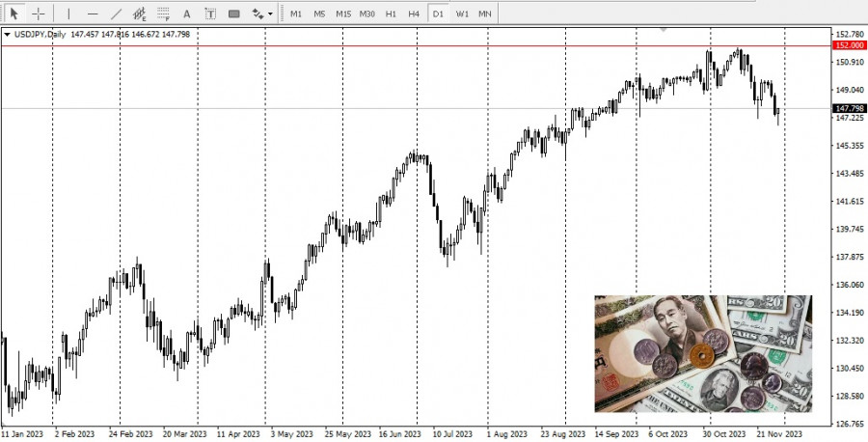Click the 149.040 price scale value
Screen dimensions: 868x442
tap(849, 90)
